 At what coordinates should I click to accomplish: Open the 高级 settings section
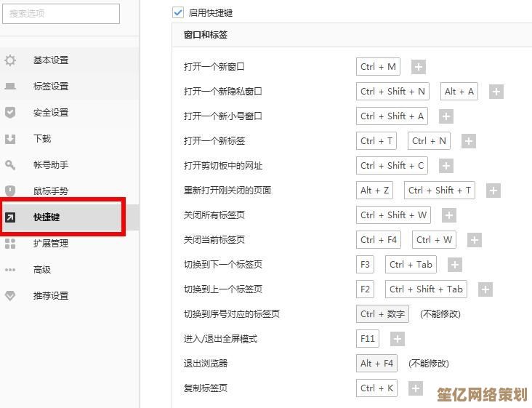(x=42, y=270)
